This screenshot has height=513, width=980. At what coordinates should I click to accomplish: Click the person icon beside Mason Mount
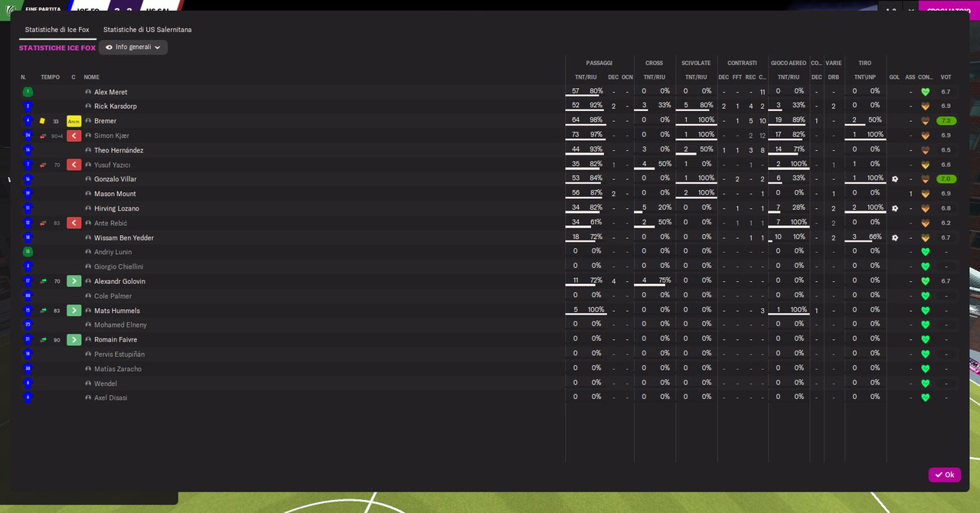coord(88,194)
